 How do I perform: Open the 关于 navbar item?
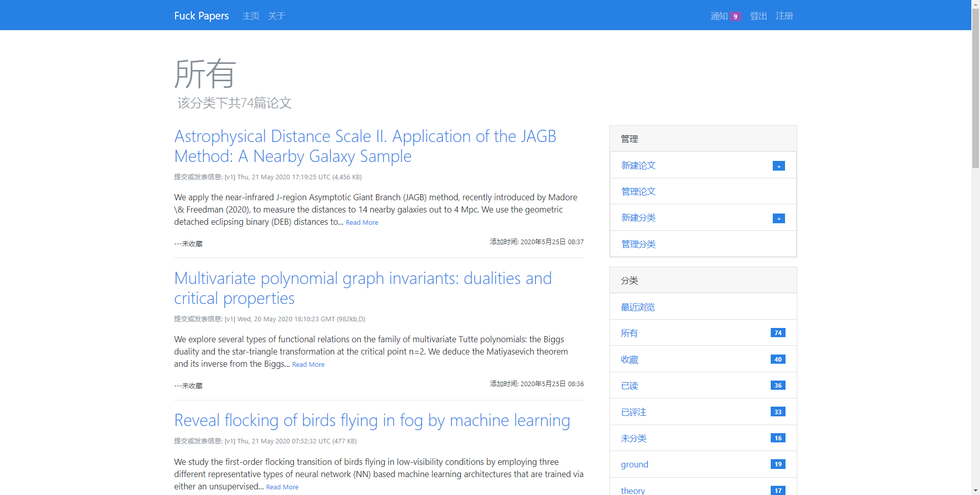pos(276,16)
